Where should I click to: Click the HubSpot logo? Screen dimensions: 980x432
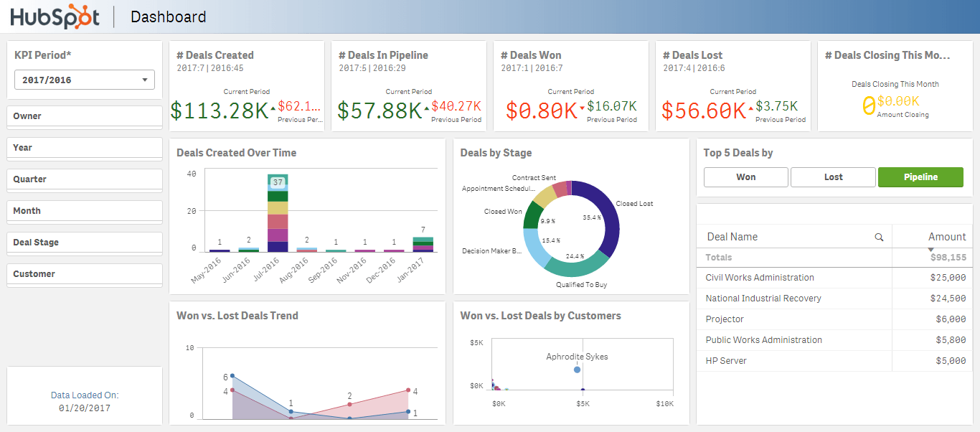(55, 17)
